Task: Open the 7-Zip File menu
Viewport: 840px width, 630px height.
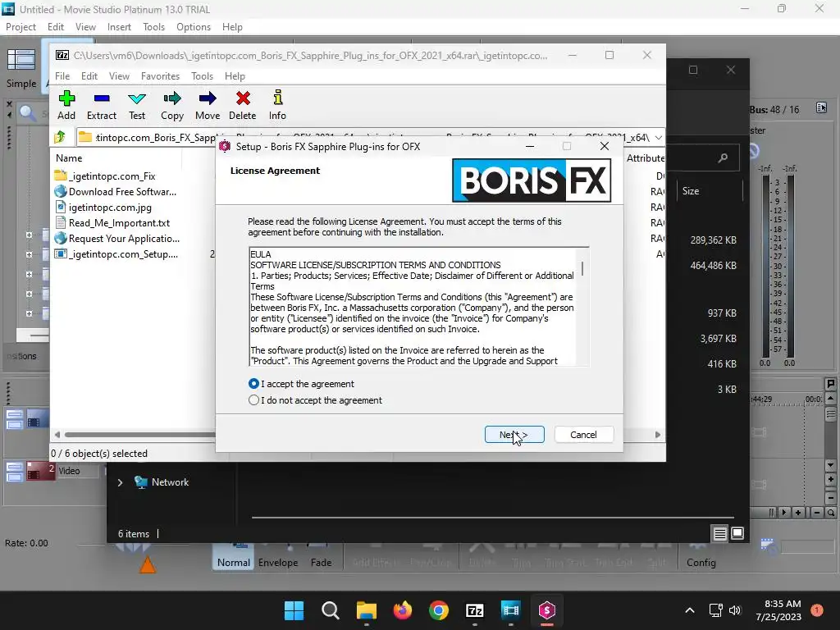Action: coord(62,76)
